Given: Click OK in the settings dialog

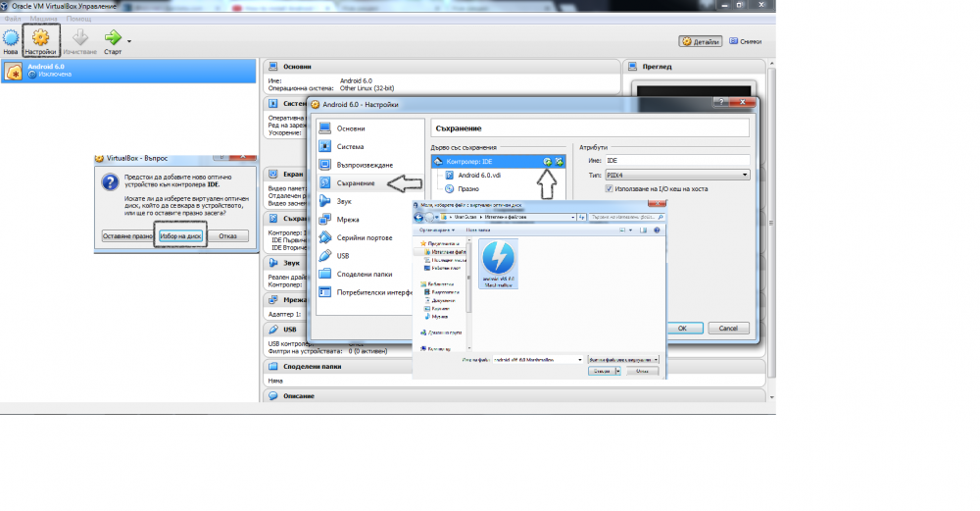Looking at the screenshot, I should [682, 329].
